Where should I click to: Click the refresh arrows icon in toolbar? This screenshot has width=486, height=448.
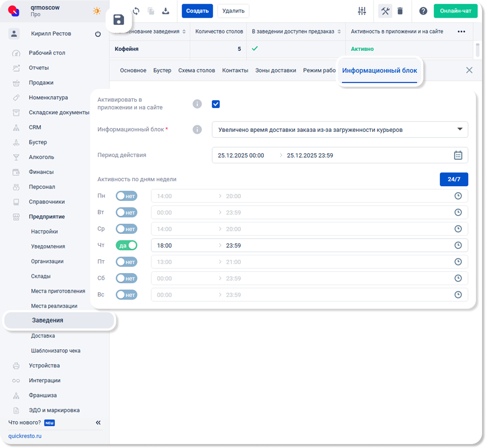tap(136, 11)
